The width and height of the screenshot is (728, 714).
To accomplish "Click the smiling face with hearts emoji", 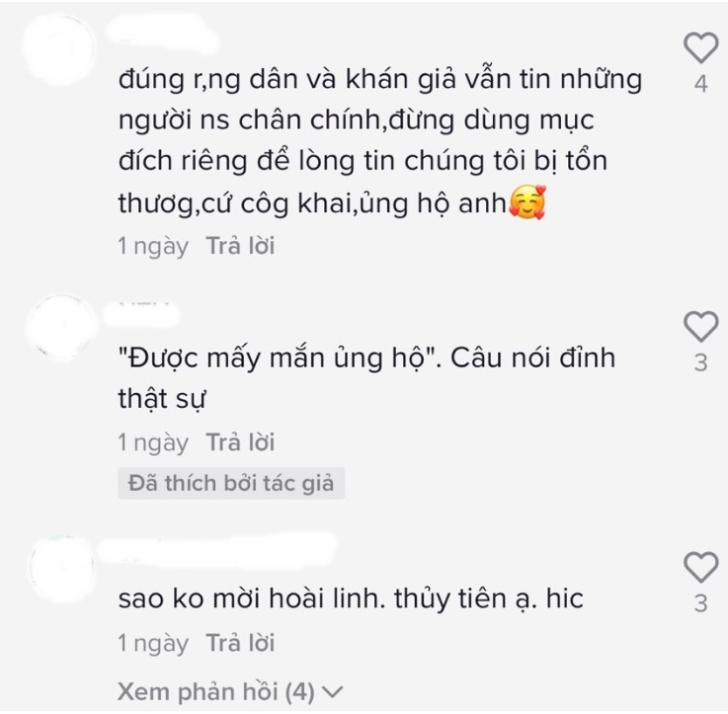I will 527,202.
